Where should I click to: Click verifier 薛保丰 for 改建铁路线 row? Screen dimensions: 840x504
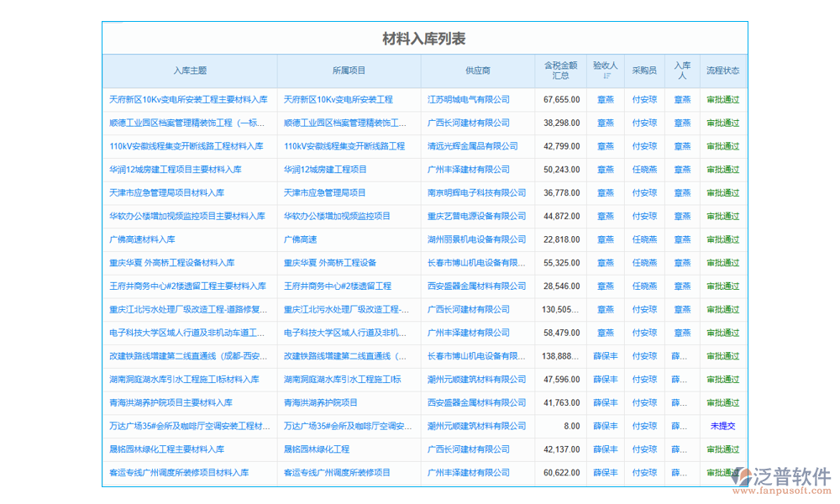coord(605,356)
